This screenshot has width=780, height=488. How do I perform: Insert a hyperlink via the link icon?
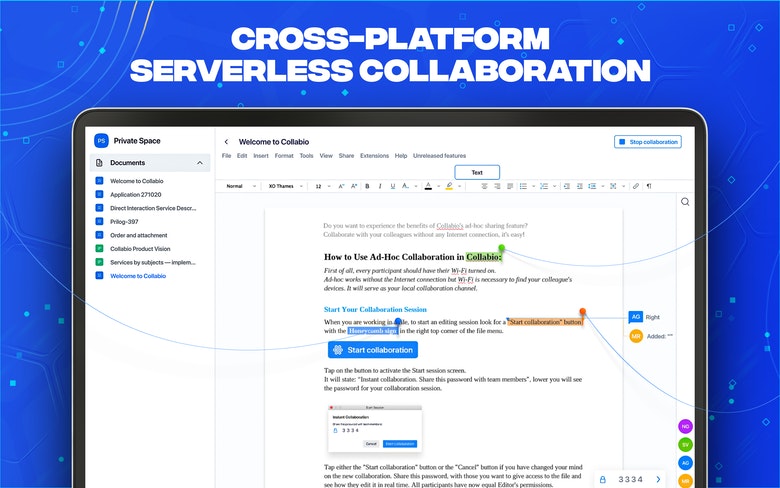pos(636,186)
